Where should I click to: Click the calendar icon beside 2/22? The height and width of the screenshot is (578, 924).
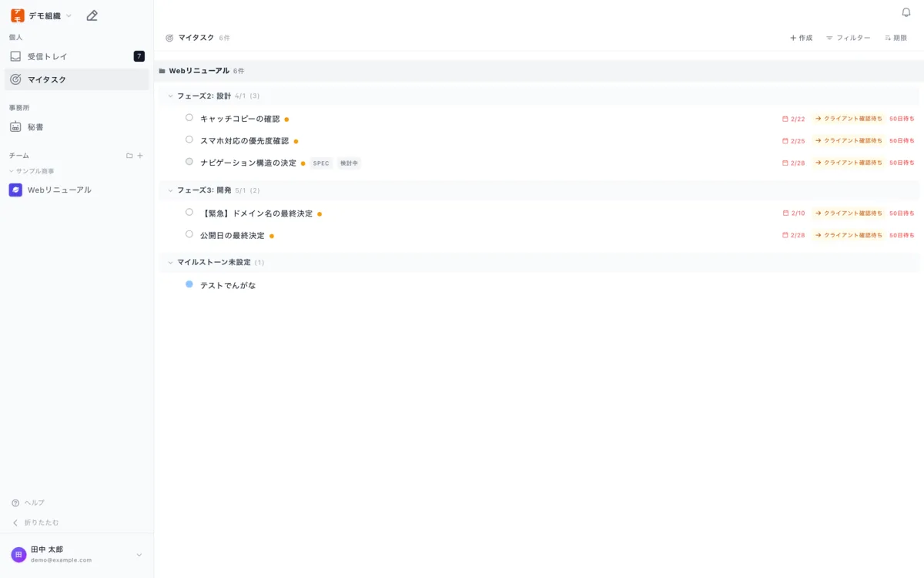tap(785, 119)
